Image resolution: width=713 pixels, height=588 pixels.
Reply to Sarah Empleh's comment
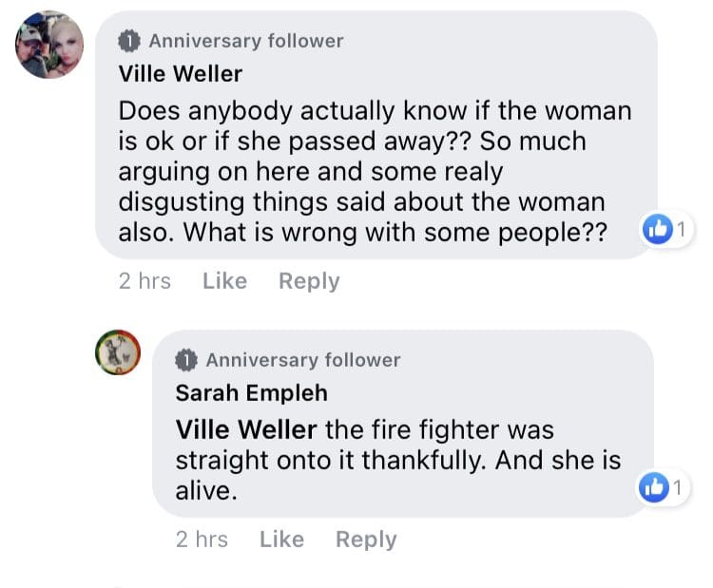click(x=366, y=540)
